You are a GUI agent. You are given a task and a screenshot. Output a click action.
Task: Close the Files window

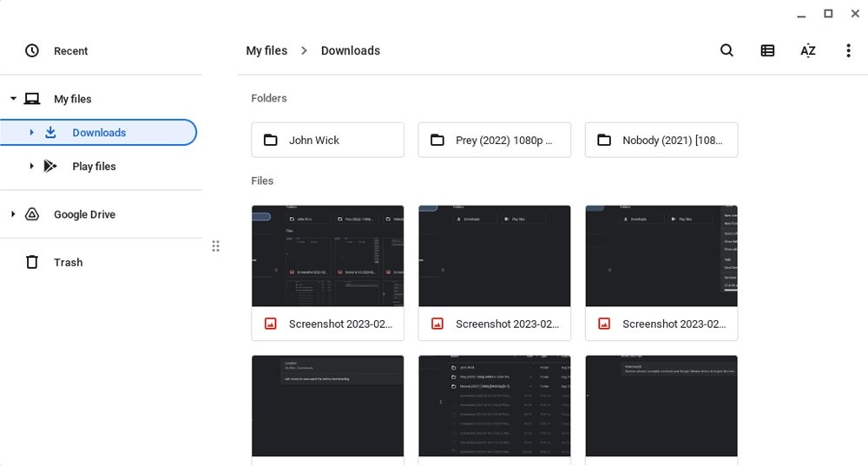(855, 14)
